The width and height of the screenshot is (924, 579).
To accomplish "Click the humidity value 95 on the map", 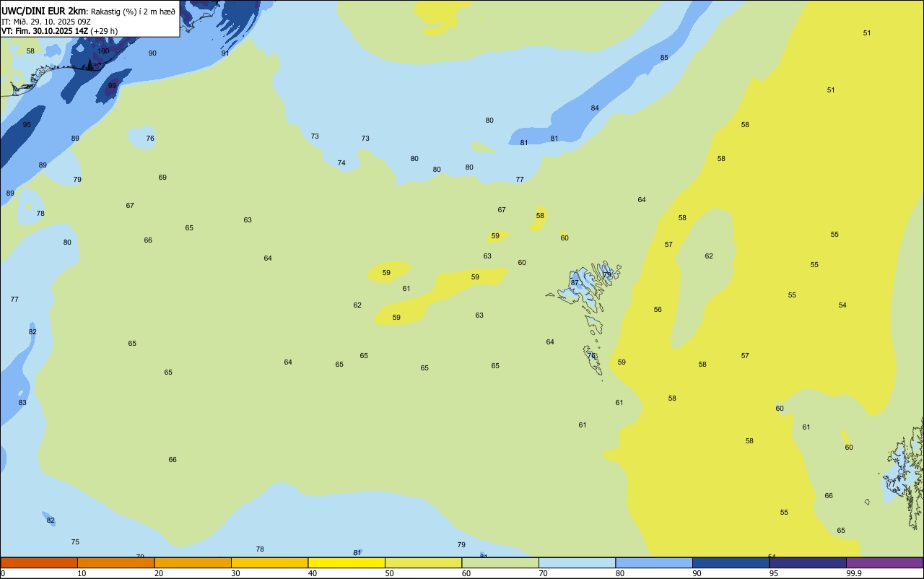I will click(27, 125).
